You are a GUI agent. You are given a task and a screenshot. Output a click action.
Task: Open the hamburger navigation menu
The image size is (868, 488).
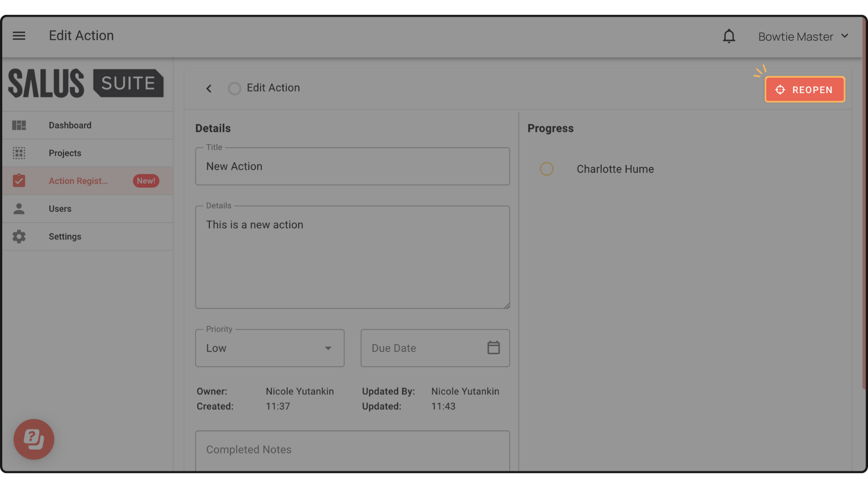[x=19, y=36]
